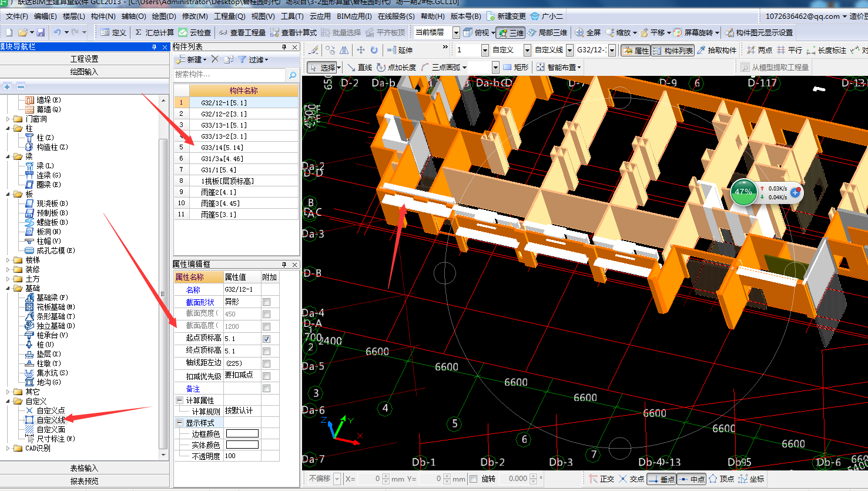Click the mirror tool icon
The height and width of the screenshot is (491, 868).
344,50
